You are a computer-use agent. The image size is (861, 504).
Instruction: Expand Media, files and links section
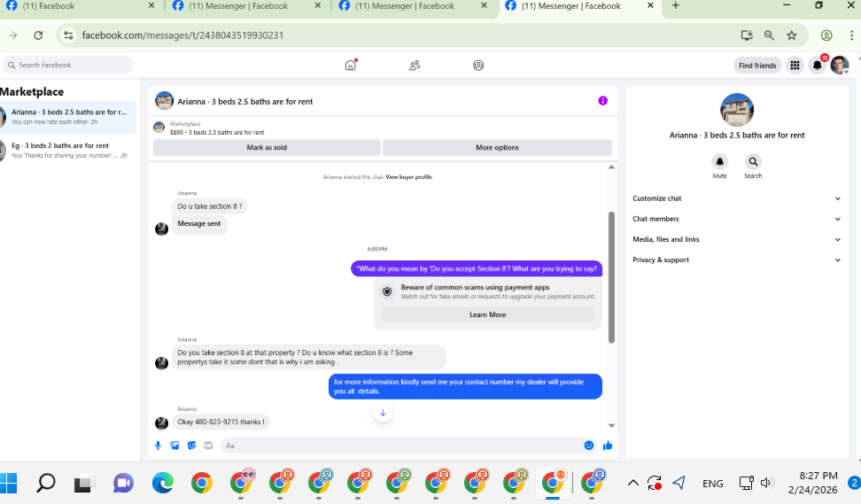[x=736, y=239]
